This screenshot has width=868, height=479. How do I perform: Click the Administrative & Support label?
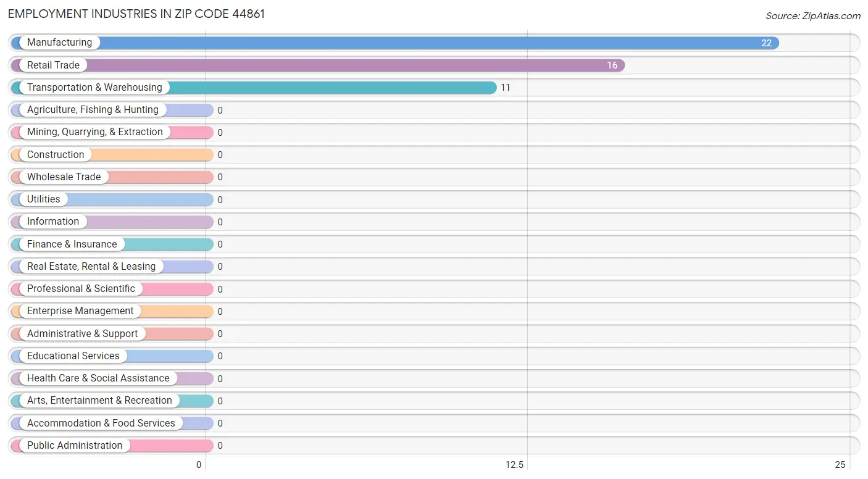coord(82,334)
